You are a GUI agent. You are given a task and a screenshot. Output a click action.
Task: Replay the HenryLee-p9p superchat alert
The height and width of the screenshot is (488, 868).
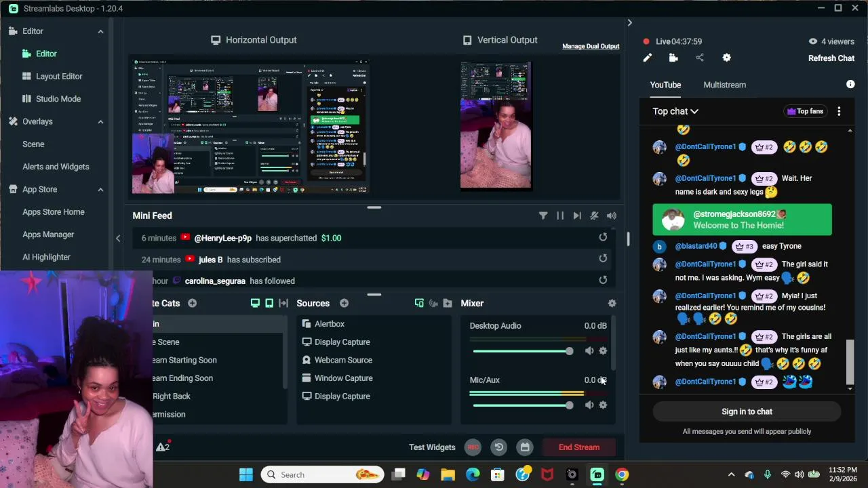click(603, 237)
